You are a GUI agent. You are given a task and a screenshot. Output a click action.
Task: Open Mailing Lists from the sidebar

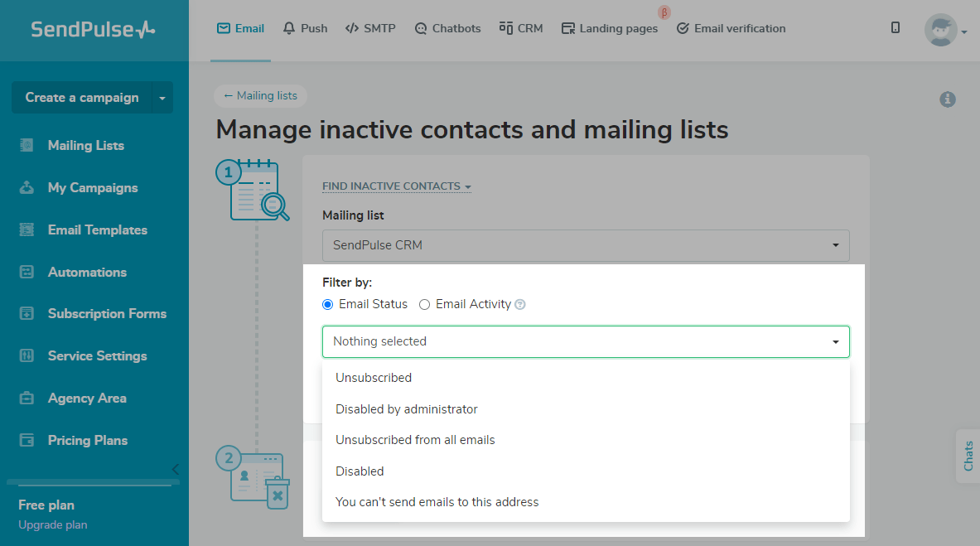(x=85, y=146)
